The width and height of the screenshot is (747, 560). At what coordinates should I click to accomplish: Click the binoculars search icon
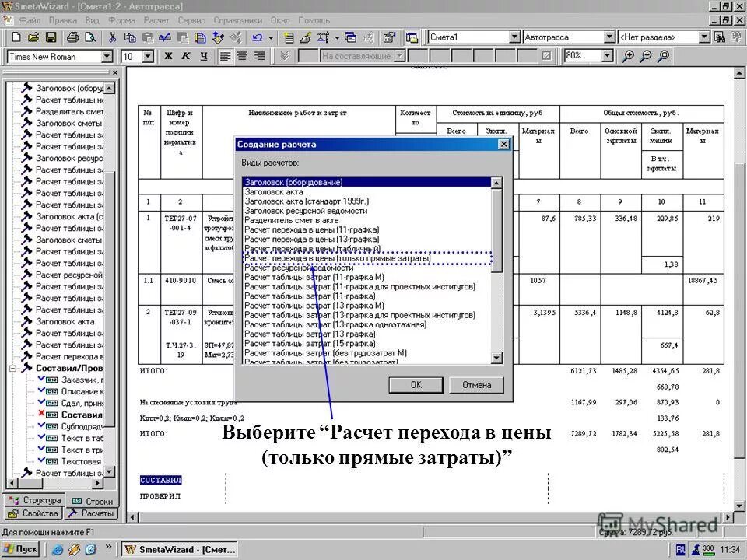720,37
